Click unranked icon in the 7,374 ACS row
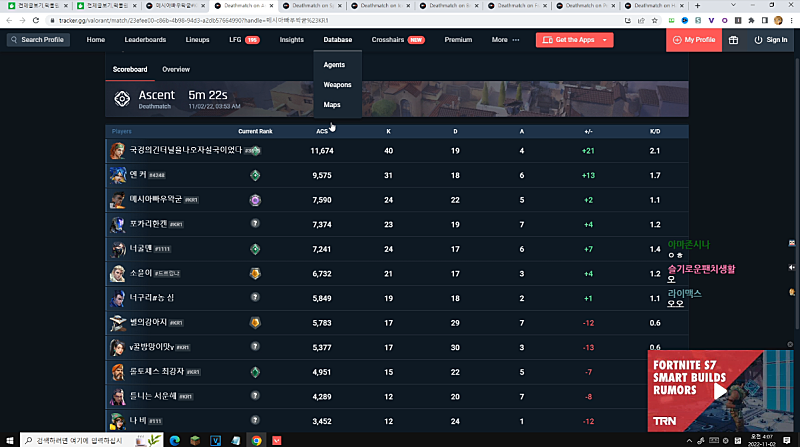Image resolution: width=800 pixels, height=447 pixels. click(x=255, y=224)
